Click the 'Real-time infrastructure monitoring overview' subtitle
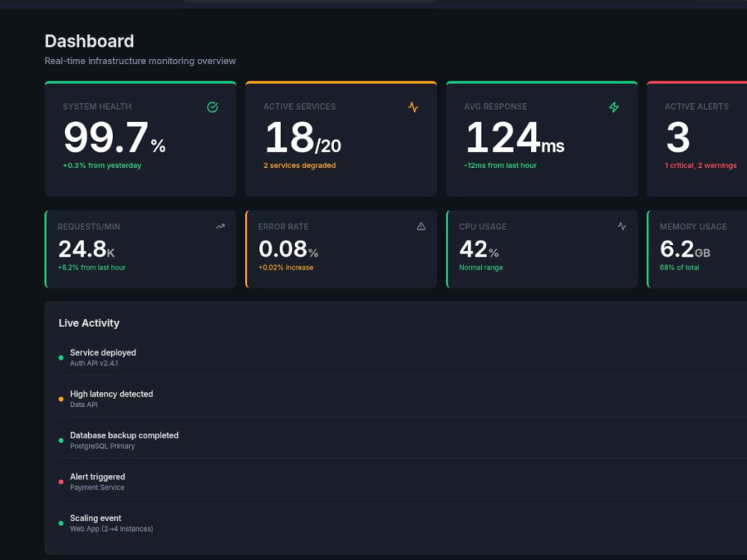The width and height of the screenshot is (747, 560). coord(140,61)
